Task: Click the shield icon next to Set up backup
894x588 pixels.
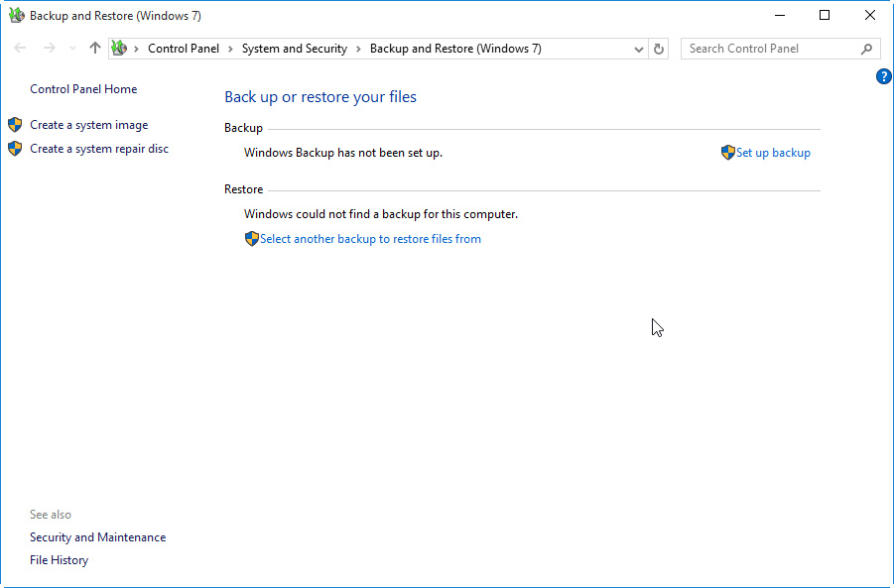Action: pos(728,153)
